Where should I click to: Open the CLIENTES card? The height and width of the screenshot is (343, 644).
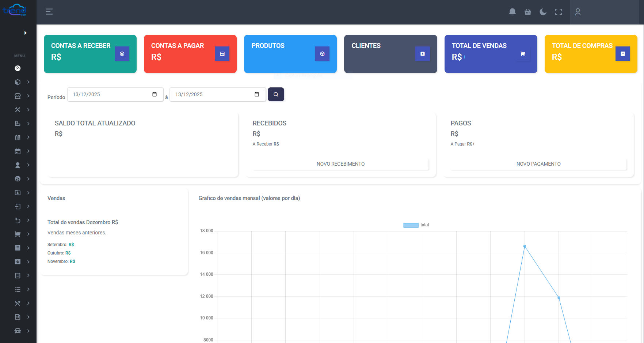pos(390,54)
